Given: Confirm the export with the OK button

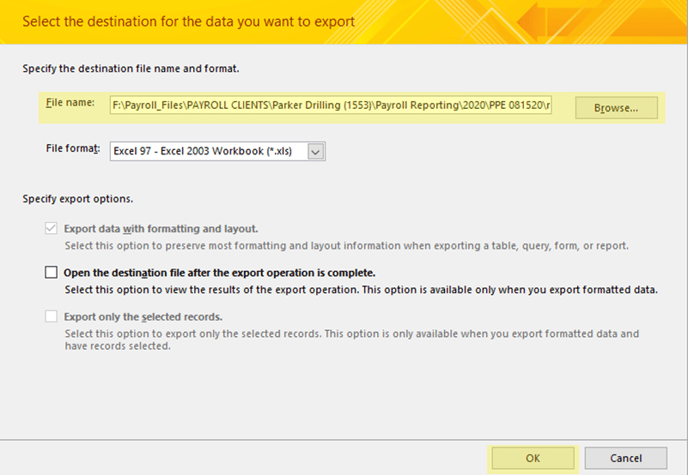Looking at the screenshot, I should point(531,456).
